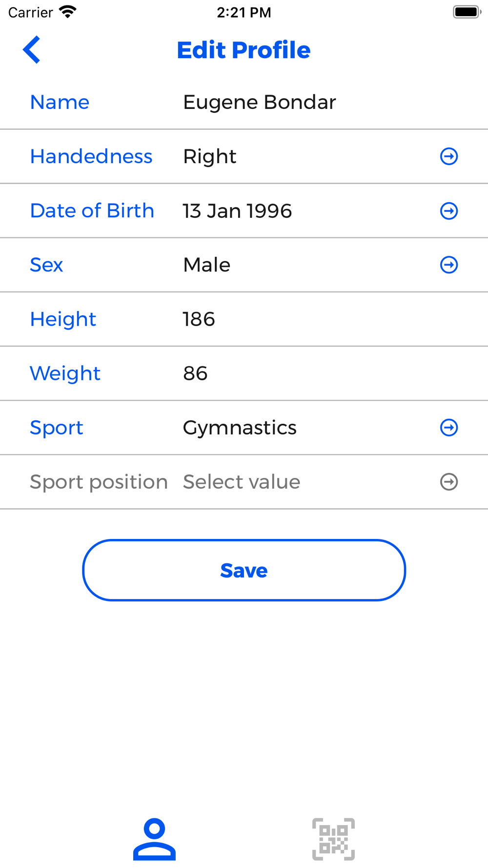Tap the Edit Profile title
Viewport: 488px width, 868px height.
(x=244, y=50)
